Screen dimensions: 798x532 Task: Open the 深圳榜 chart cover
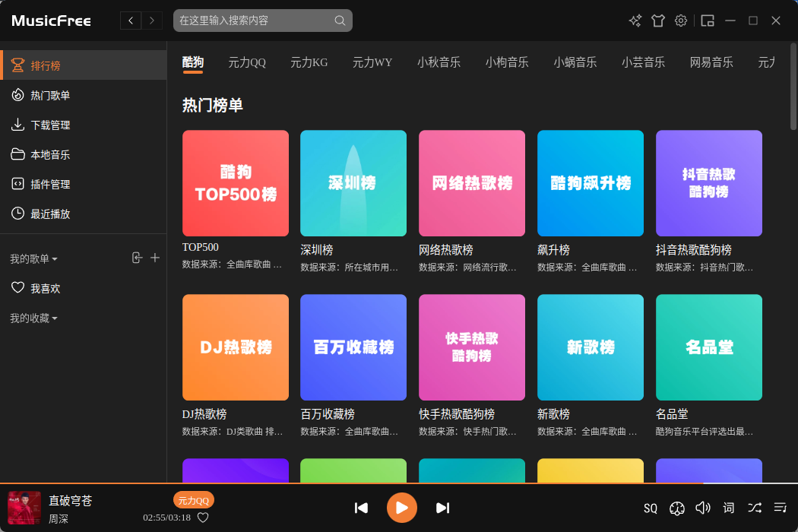pos(353,183)
